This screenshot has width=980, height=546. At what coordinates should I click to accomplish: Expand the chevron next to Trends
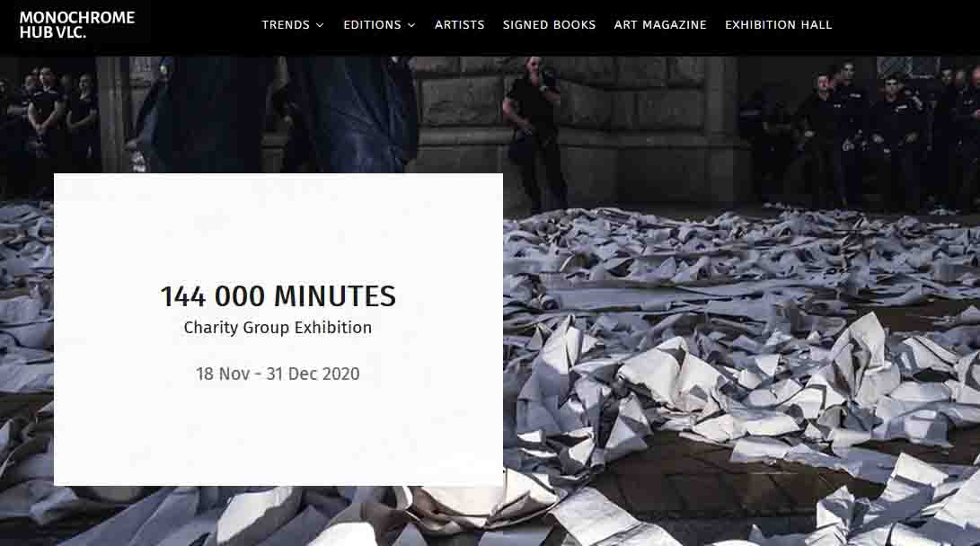320,26
